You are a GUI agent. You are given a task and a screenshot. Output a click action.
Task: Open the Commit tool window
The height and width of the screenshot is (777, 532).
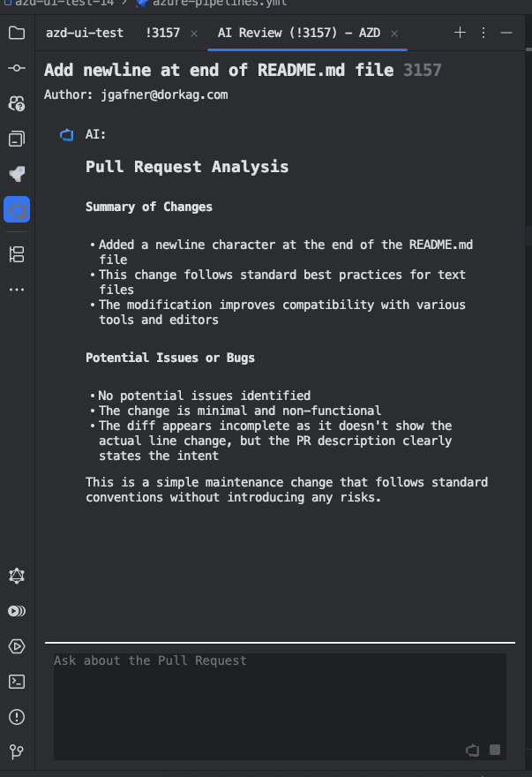point(17,68)
